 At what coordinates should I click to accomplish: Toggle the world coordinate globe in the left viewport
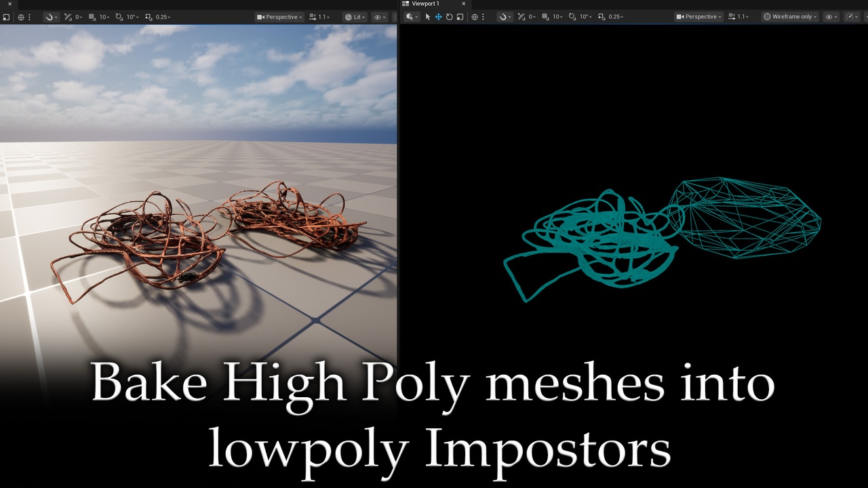click(21, 17)
